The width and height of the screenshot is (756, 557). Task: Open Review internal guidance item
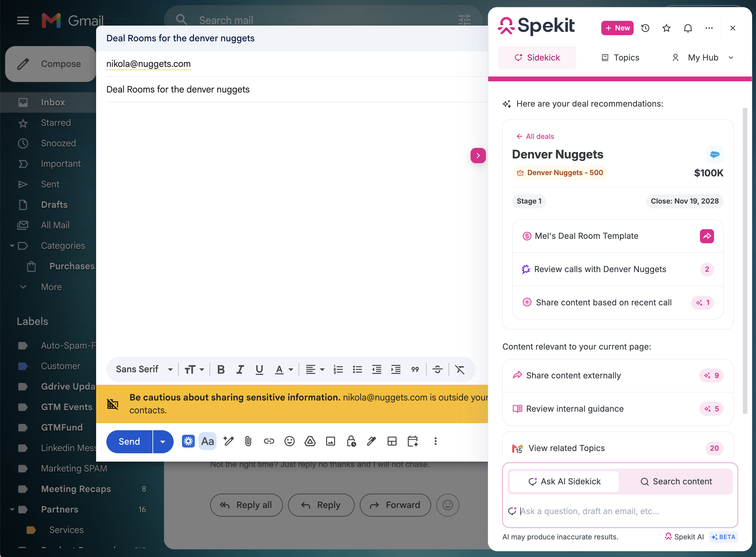(x=617, y=409)
